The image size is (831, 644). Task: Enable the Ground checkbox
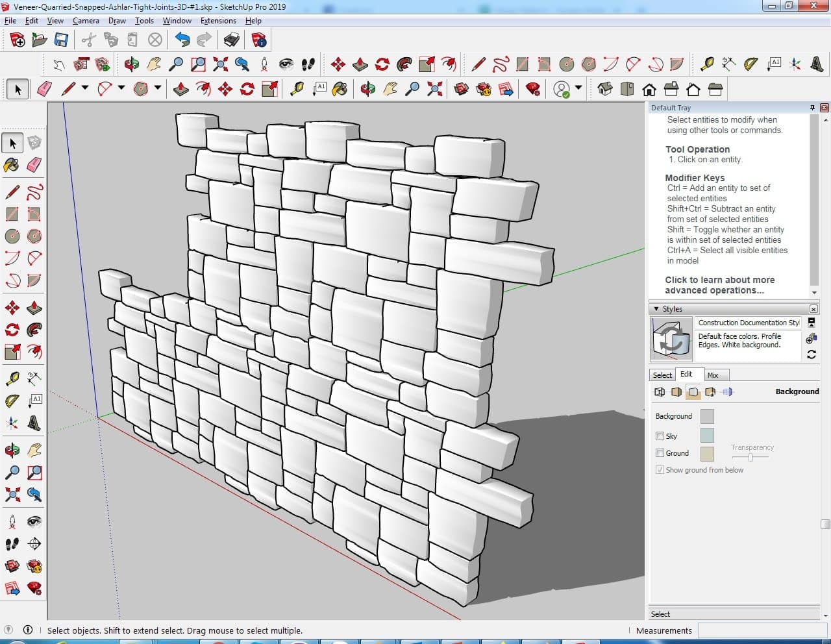click(660, 453)
